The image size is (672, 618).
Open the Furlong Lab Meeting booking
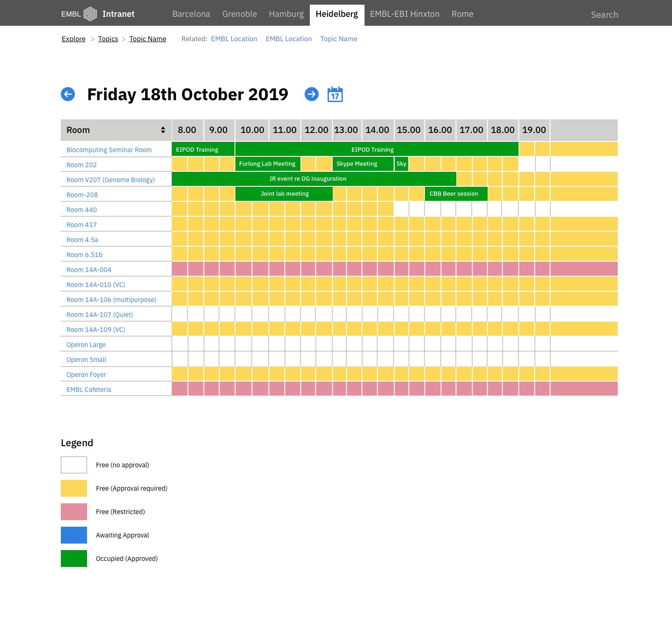[268, 164]
